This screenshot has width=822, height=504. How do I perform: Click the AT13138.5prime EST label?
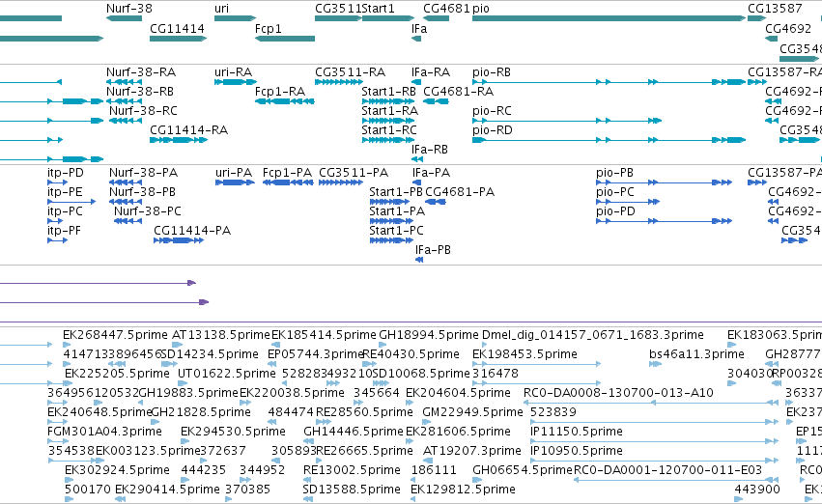pyautogui.click(x=221, y=335)
